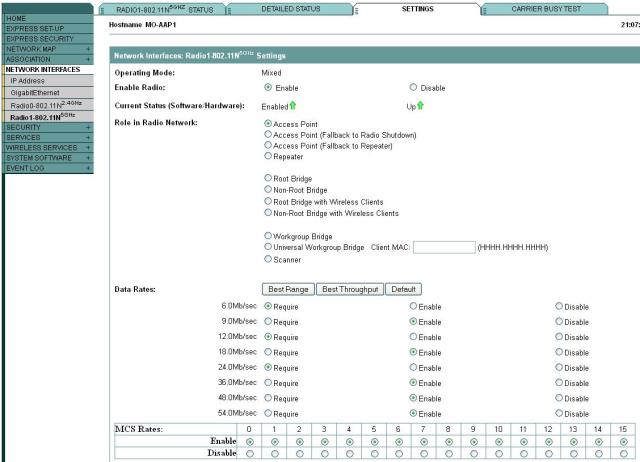Disable the 54.0Mb/sec data rate

pos(558,413)
